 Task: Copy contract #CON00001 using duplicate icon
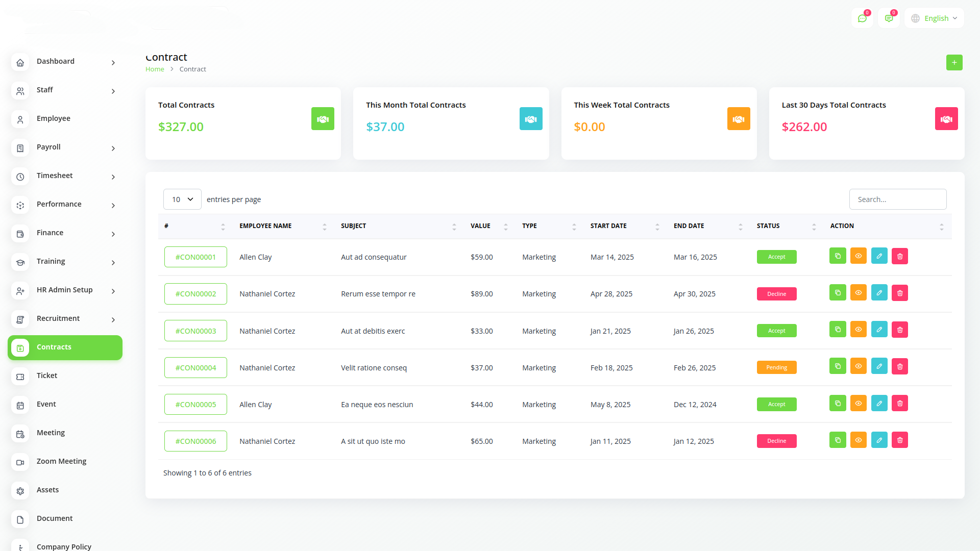(x=838, y=256)
